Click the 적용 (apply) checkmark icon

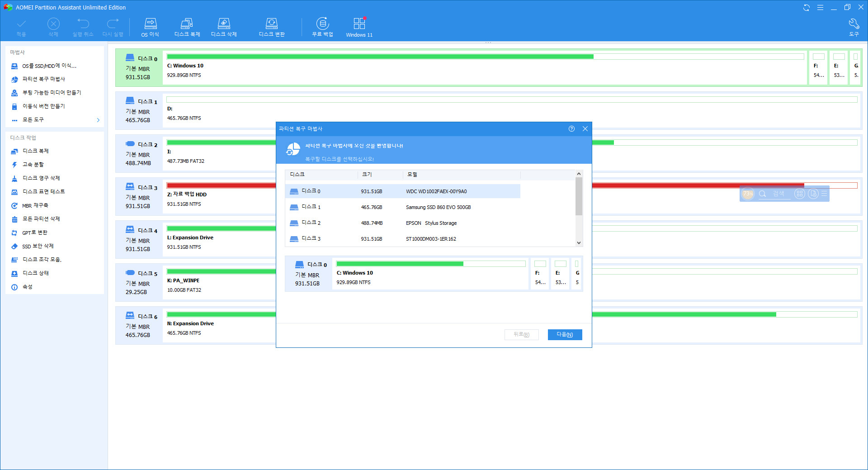click(x=21, y=28)
